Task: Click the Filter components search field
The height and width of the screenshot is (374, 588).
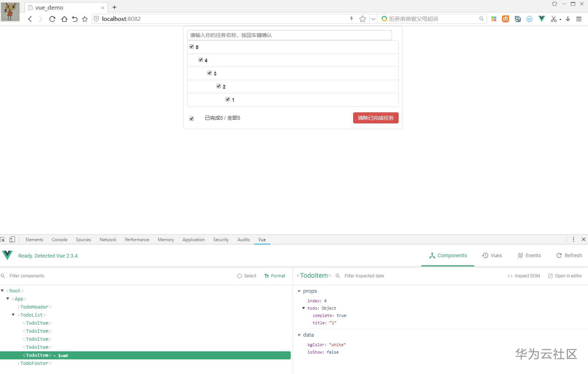Action: tap(117, 276)
